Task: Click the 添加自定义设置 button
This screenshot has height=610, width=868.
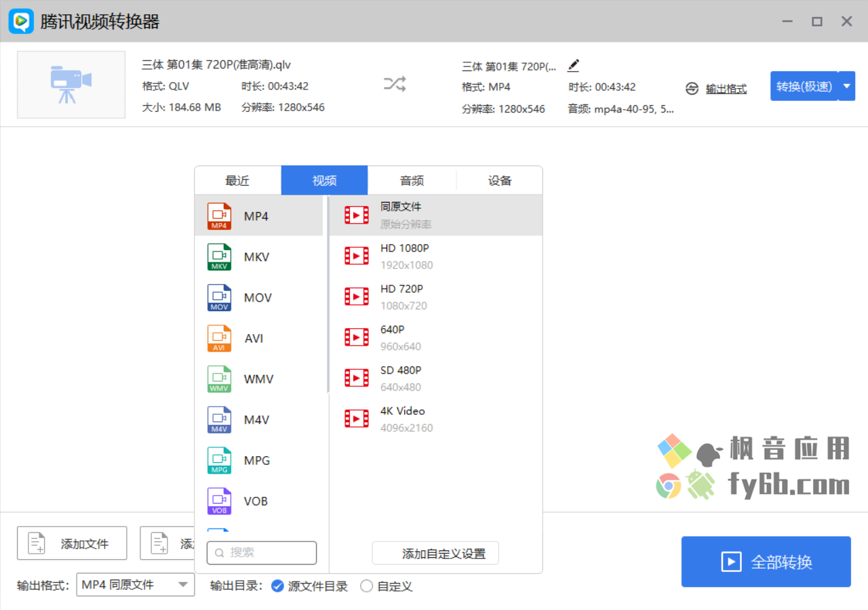Action: pos(435,553)
